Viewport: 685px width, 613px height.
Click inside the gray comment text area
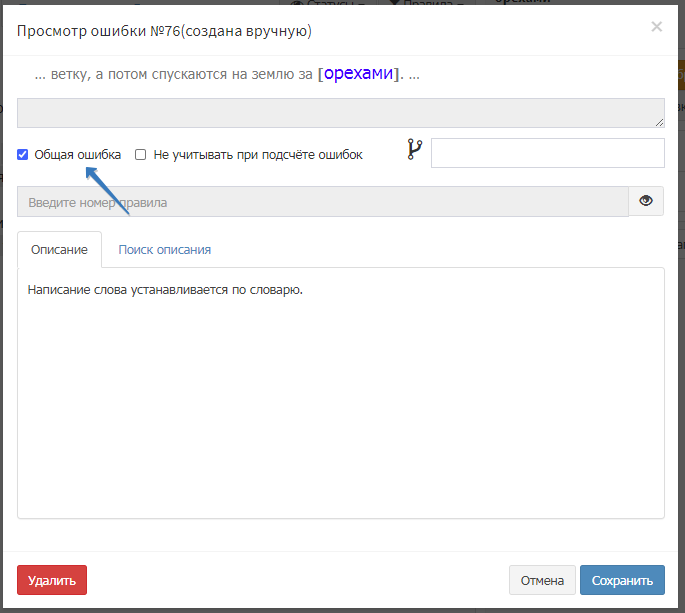tap(338, 113)
